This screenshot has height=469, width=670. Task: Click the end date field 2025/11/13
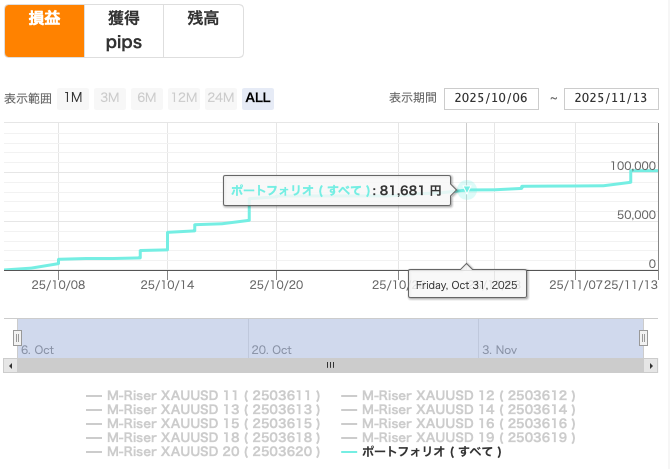(x=610, y=98)
